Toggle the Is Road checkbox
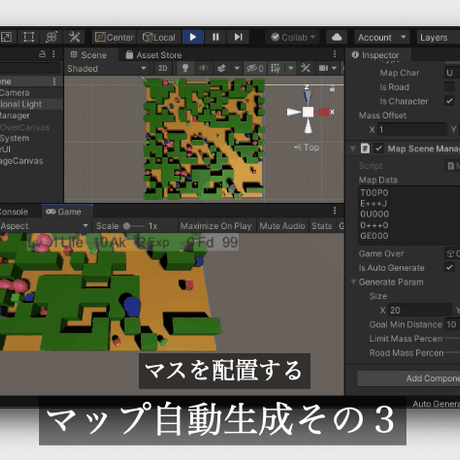Screen dimensions: 460x460 (x=449, y=87)
